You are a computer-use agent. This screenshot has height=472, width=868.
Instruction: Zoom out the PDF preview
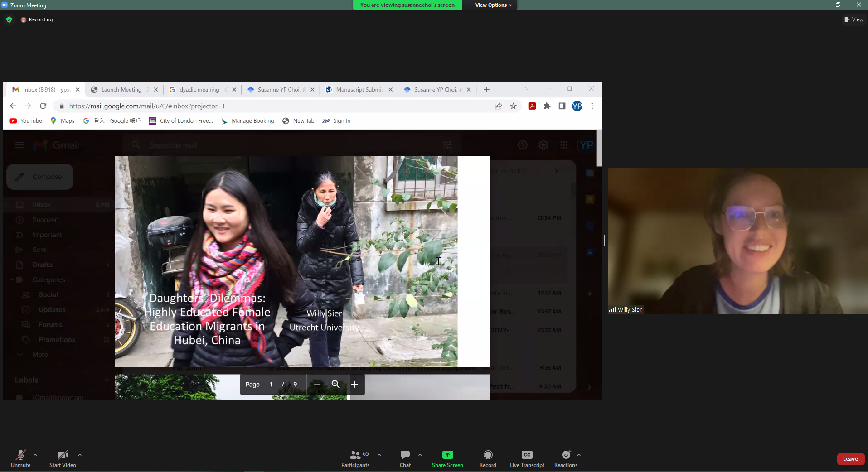[317, 385]
